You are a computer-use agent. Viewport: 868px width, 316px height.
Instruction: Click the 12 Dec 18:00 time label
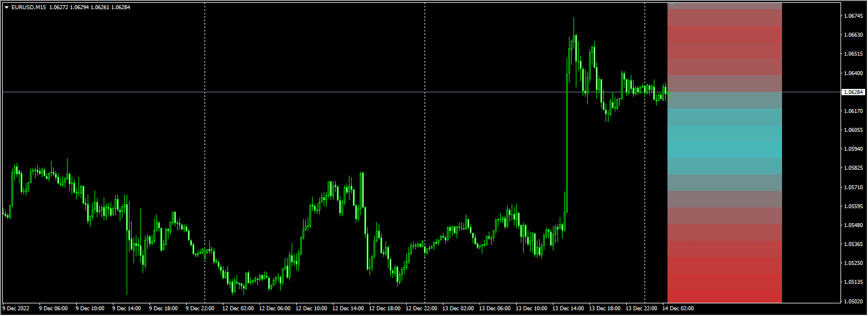pyautogui.click(x=384, y=309)
